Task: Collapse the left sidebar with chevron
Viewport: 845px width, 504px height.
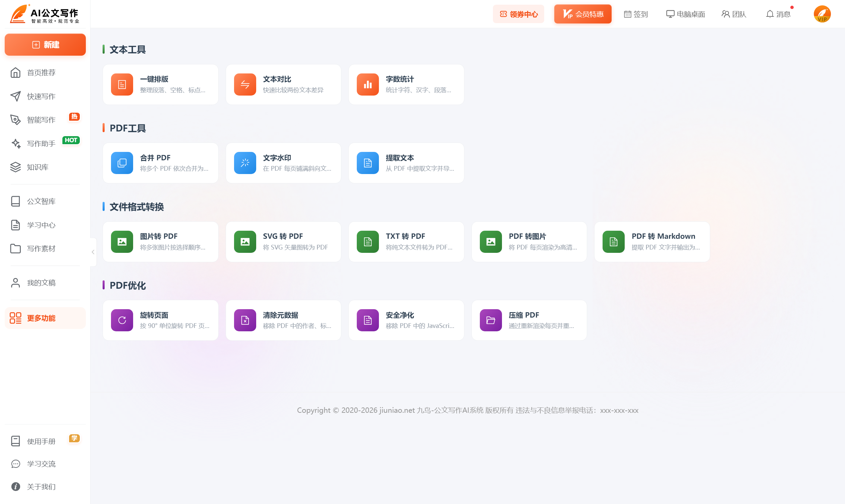Action: [93, 252]
